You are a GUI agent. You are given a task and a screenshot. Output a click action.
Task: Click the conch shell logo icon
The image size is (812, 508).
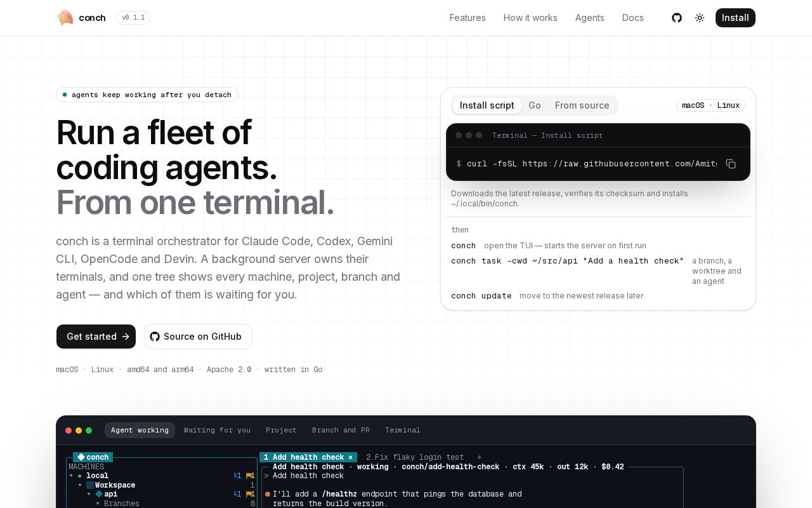(65, 18)
